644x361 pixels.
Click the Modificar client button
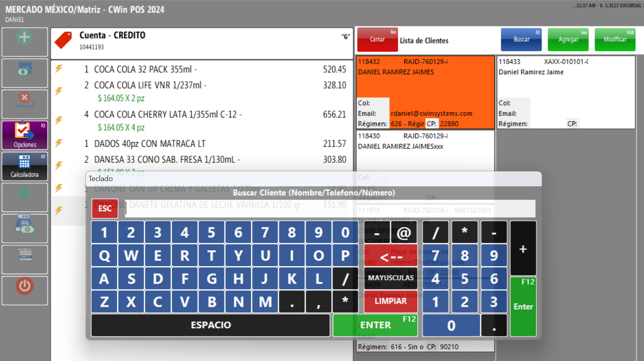point(614,39)
